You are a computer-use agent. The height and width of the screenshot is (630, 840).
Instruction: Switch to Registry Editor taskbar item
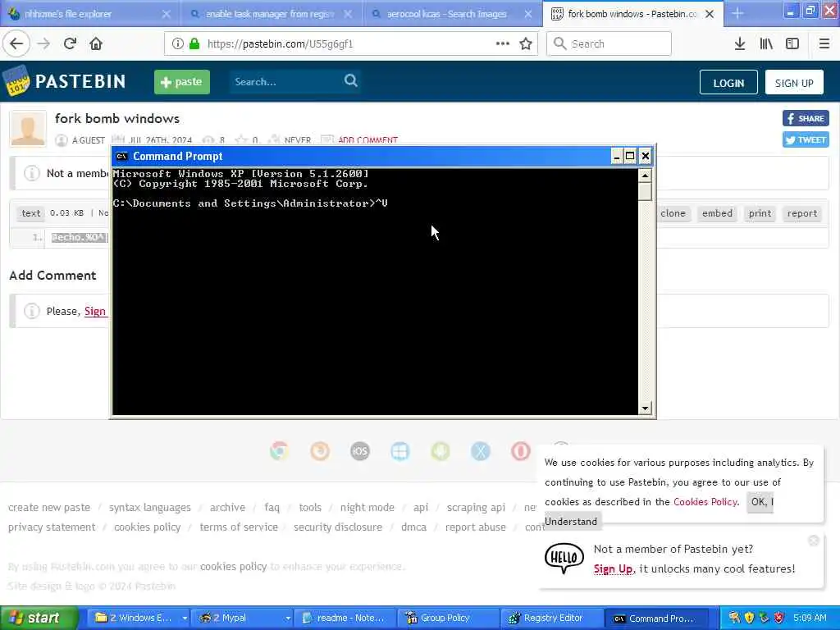(550, 619)
